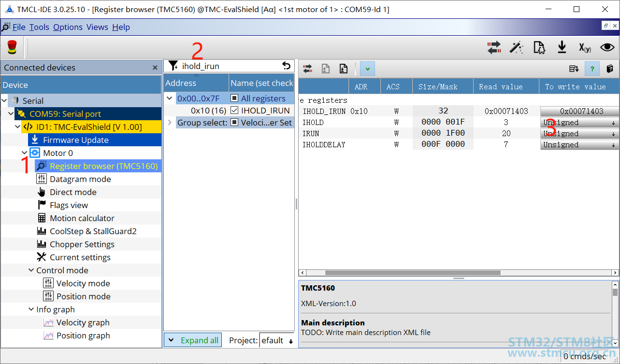620x364 pixels.
Task: Toggle the green chevron dropdown button
Action: [x=368, y=69]
